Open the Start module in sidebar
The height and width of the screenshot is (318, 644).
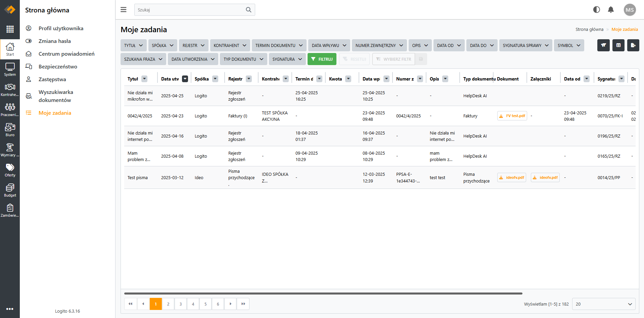pyautogui.click(x=10, y=49)
